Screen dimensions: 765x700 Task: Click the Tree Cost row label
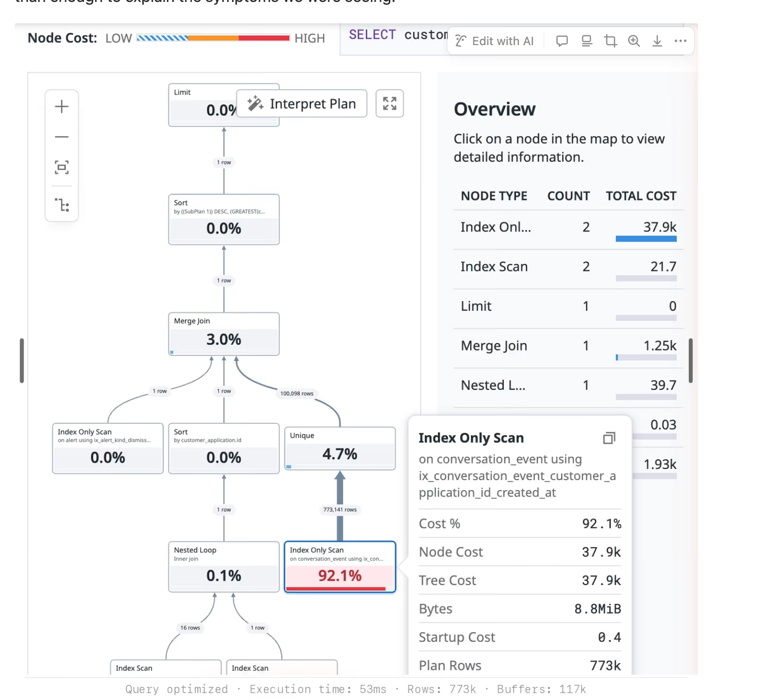[448, 581]
